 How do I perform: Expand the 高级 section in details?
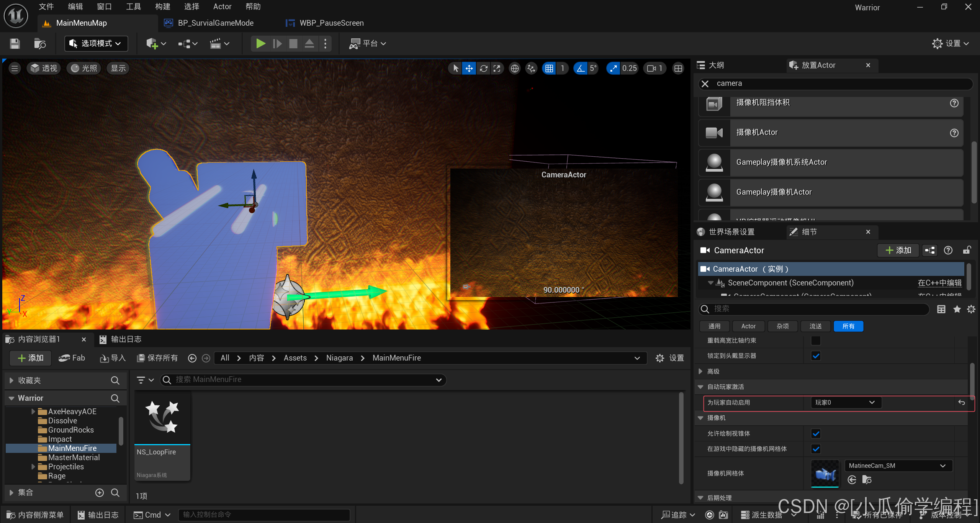pyautogui.click(x=700, y=371)
